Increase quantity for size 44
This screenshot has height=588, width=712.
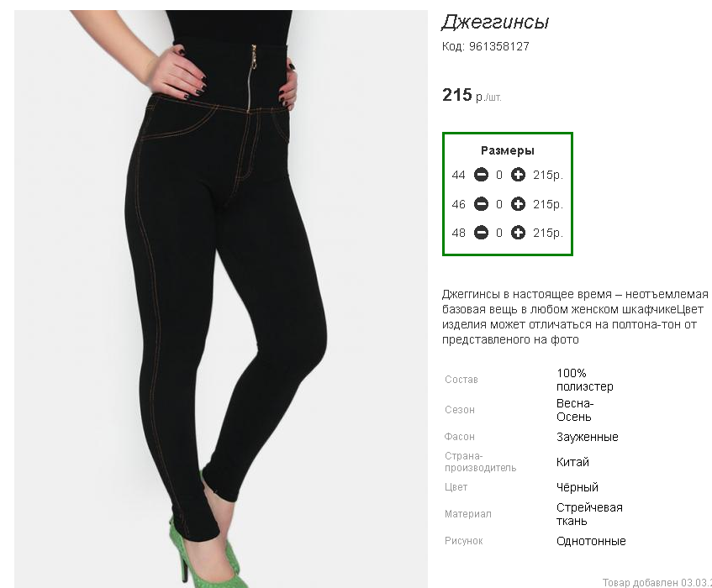518,175
